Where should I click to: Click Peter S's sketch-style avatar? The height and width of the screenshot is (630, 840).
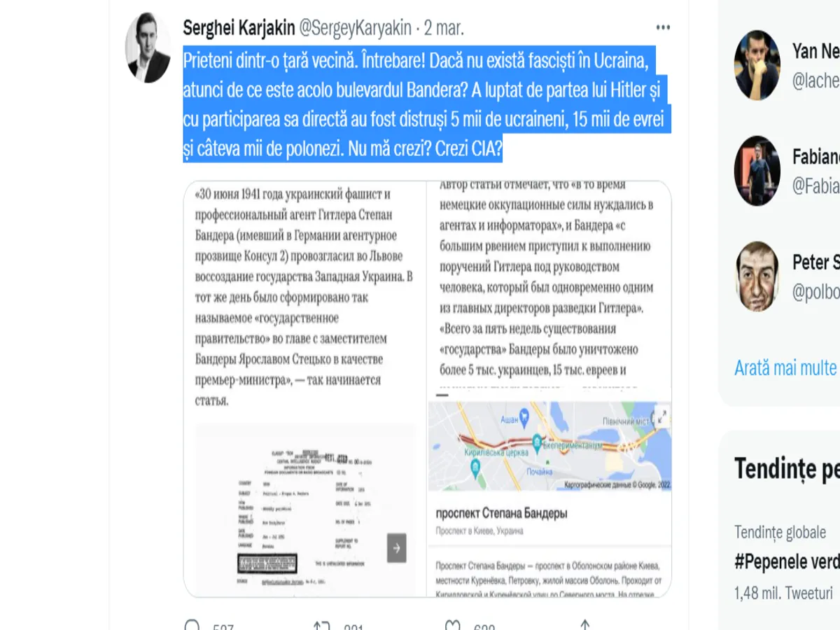(x=757, y=276)
